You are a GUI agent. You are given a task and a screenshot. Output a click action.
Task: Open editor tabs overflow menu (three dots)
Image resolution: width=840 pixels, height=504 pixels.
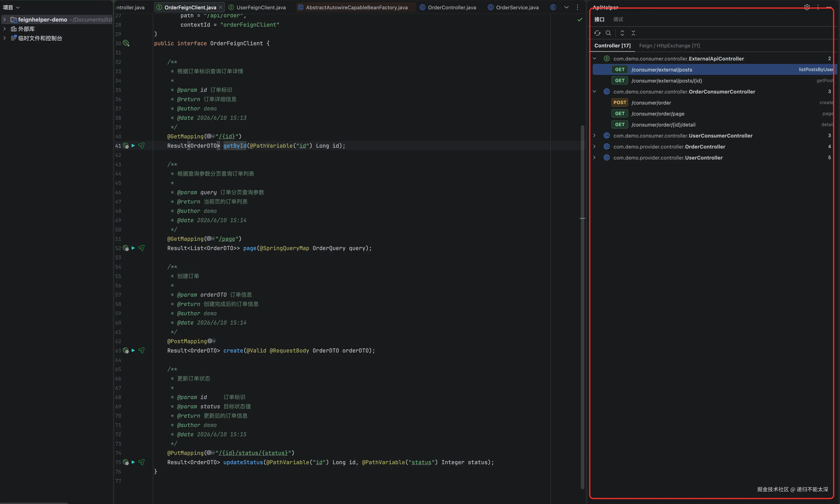[x=577, y=7]
